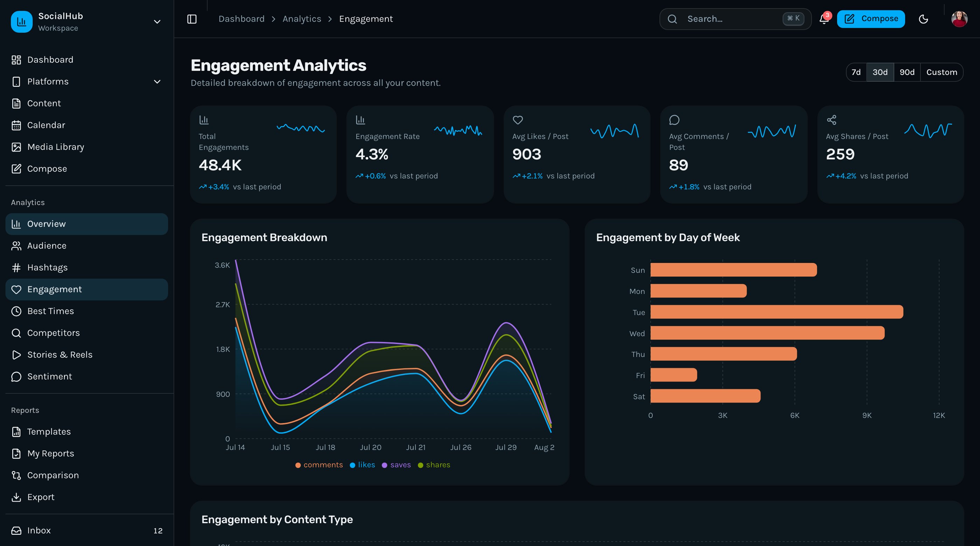980x546 pixels.
Task: Click the Tue bar in weekday chart
Action: (777, 312)
